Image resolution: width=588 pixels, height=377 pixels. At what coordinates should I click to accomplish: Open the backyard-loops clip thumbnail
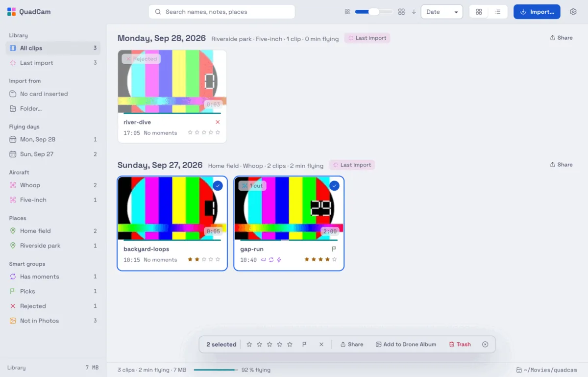click(x=172, y=208)
